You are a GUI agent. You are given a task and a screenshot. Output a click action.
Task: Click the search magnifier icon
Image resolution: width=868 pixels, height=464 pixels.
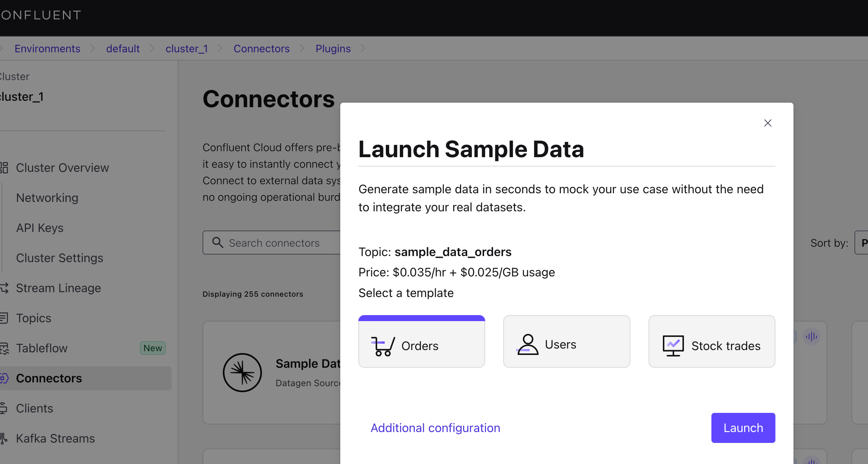click(x=218, y=243)
